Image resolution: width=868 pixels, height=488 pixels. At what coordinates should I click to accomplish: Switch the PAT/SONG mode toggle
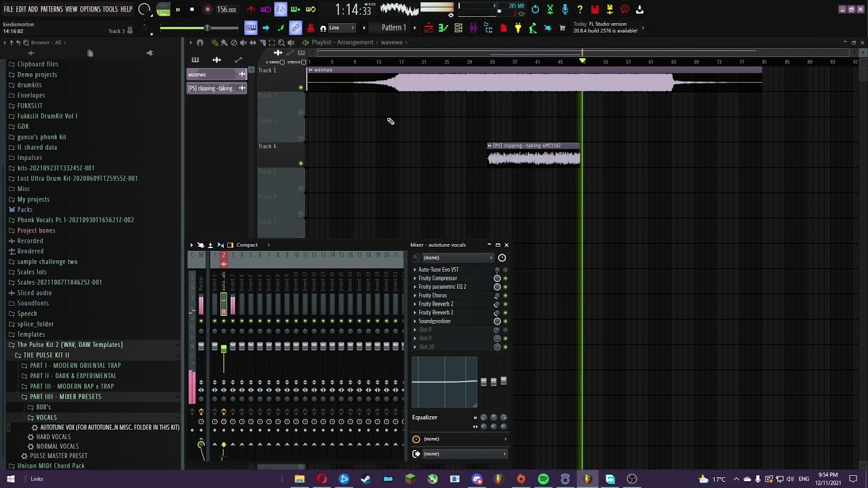[163, 9]
